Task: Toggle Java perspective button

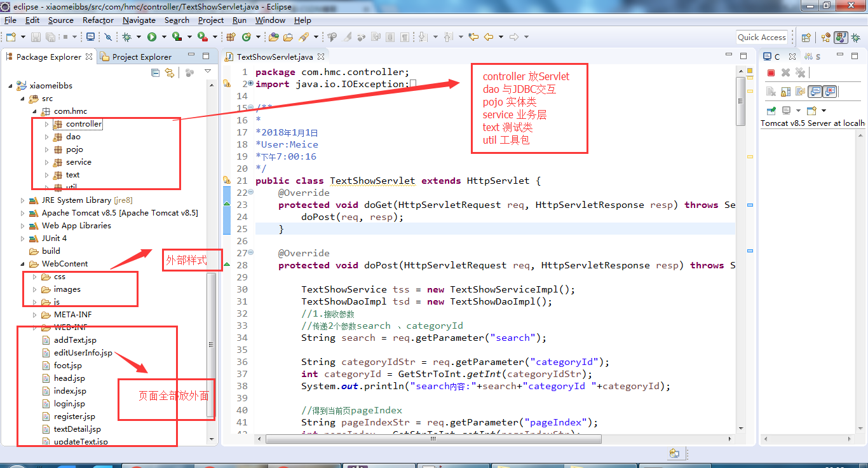Action: point(841,38)
